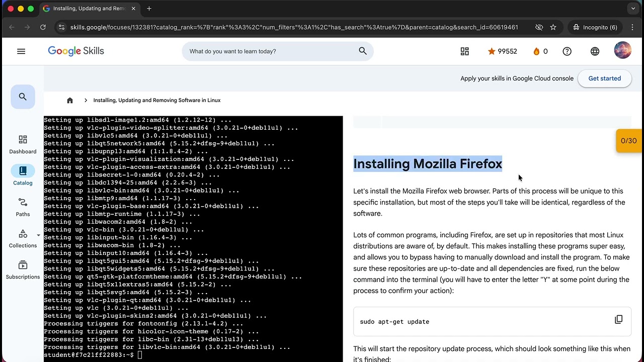The image size is (644, 362).
Task: Click the lab title breadcrumb text
Action: point(157,100)
